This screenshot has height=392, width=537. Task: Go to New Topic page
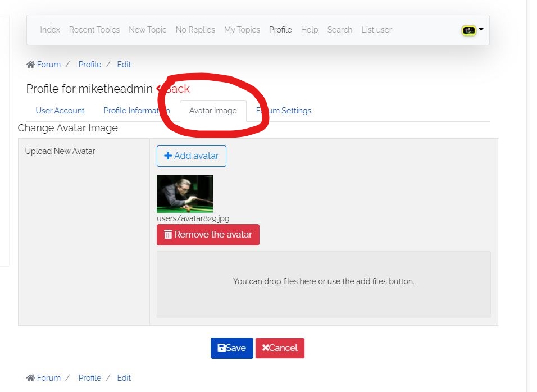point(148,30)
